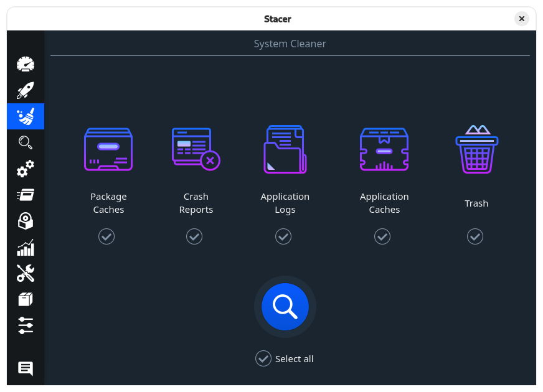Start the blue system scan button
Viewport: 543px width, 392px height.
pyautogui.click(x=285, y=307)
